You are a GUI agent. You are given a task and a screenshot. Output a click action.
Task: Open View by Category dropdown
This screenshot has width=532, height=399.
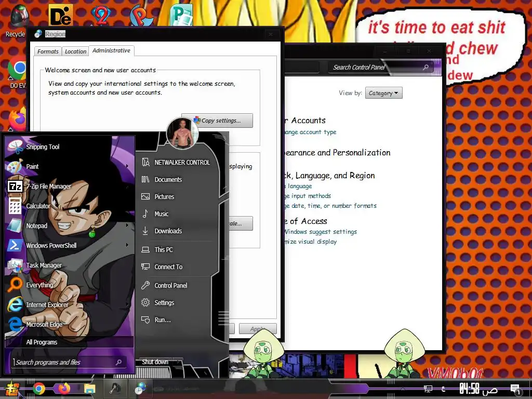(x=384, y=93)
